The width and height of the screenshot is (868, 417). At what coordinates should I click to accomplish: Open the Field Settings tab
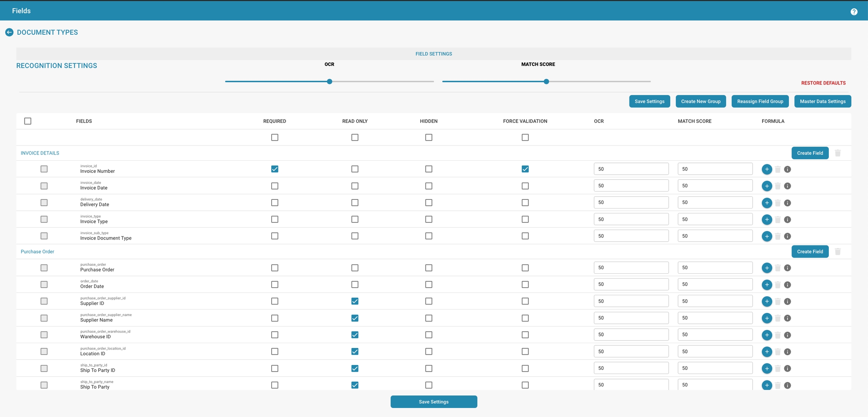coord(434,54)
